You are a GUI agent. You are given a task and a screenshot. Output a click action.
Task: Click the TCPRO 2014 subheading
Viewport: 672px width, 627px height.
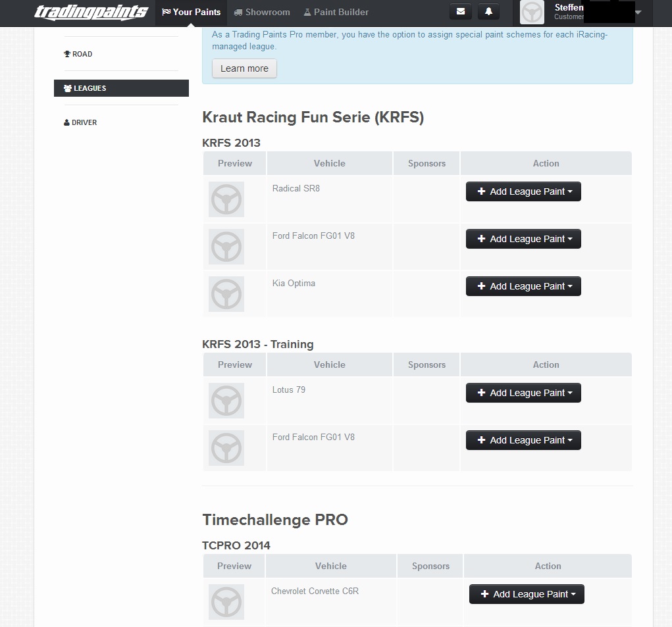236,545
